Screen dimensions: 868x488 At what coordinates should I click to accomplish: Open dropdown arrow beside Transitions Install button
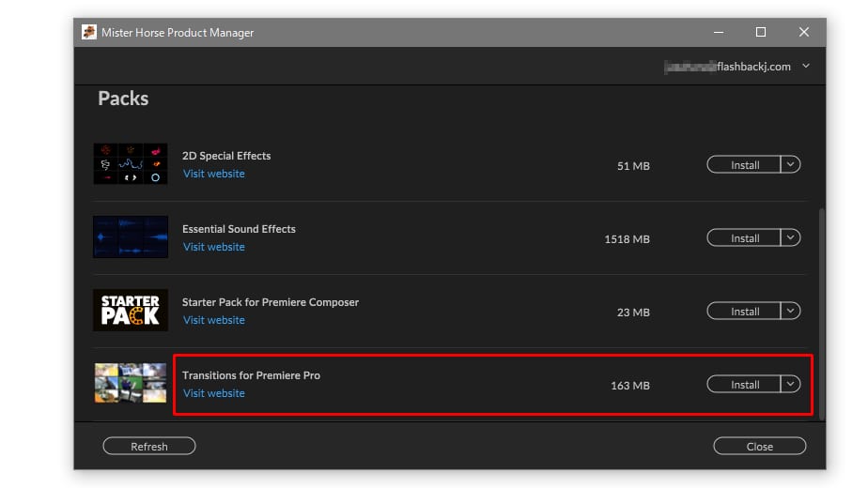click(791, 385)
